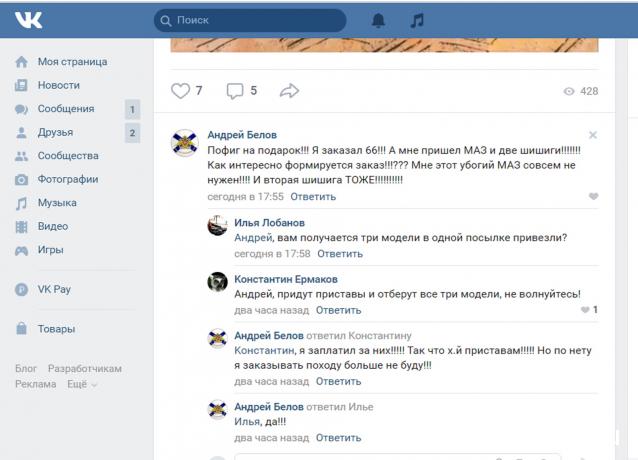Open Игры in sidebar

pos(50,250)
